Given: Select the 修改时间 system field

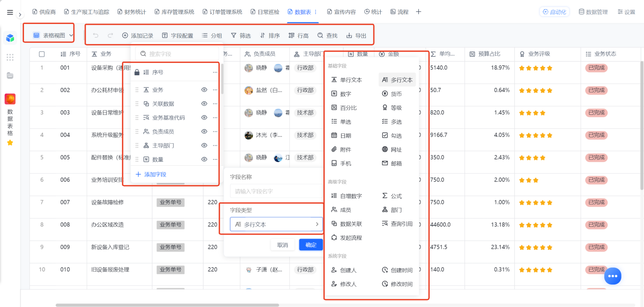Looking at the screenshot, I should coord(397,284).
